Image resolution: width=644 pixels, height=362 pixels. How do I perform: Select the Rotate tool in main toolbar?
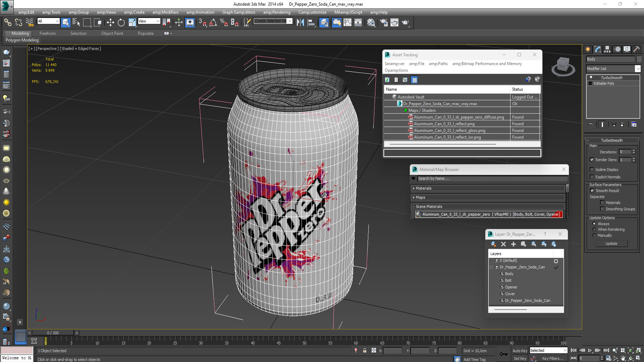[121, 22]
